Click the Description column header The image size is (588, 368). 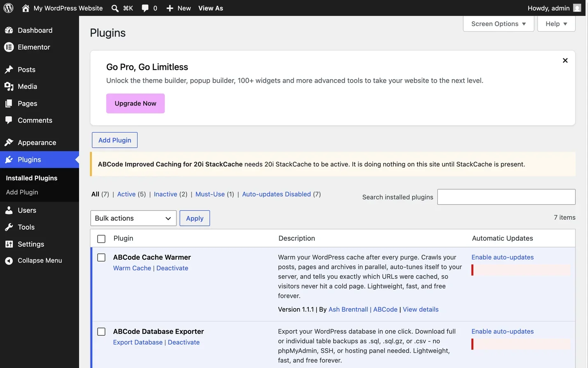point(296,238)
